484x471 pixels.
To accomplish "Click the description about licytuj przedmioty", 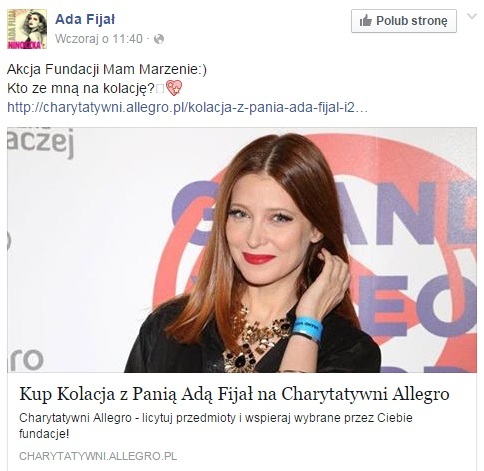I will pyautogui.click(x=216, y=426).
